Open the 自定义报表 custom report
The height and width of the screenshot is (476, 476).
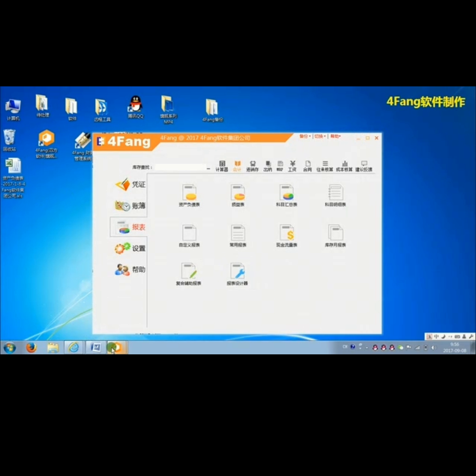coord(189,236)
